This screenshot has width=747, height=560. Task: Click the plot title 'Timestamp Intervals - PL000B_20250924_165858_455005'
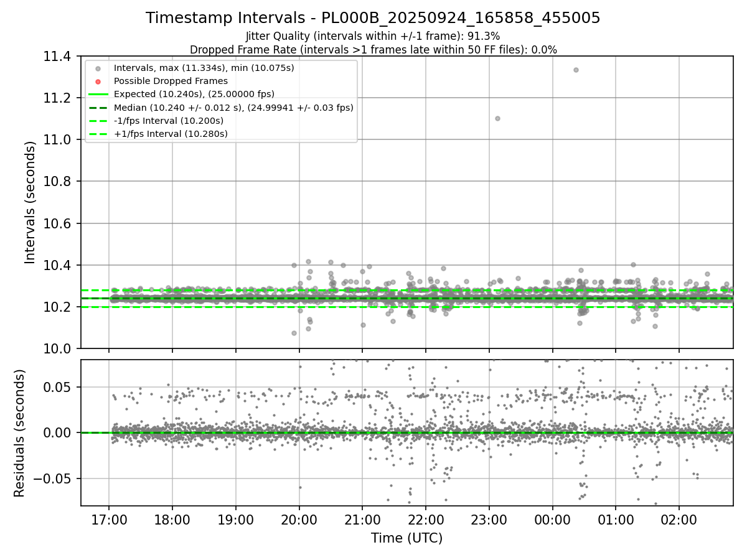[x=373, y=18]
